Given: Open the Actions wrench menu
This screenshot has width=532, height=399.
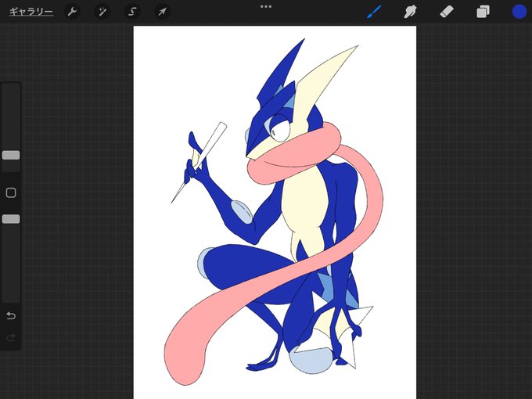Looking at the screenshot, I should [x=72, y=12].
